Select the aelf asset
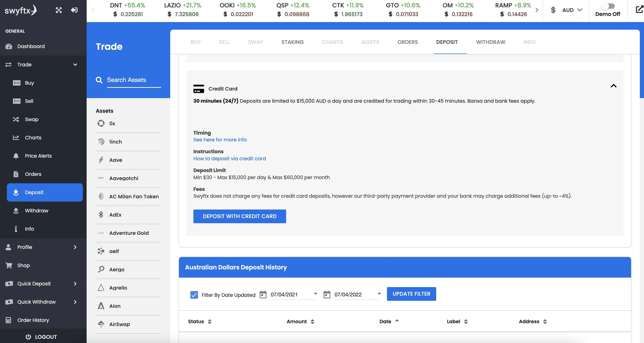The image size is (644, 343). click(x=128, y=251)
